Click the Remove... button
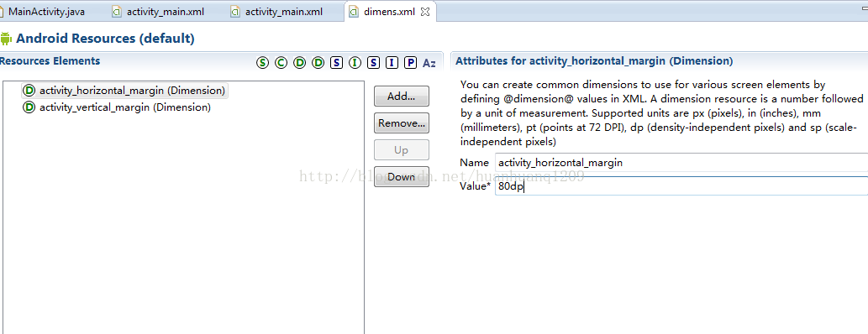 click(402, 123)
